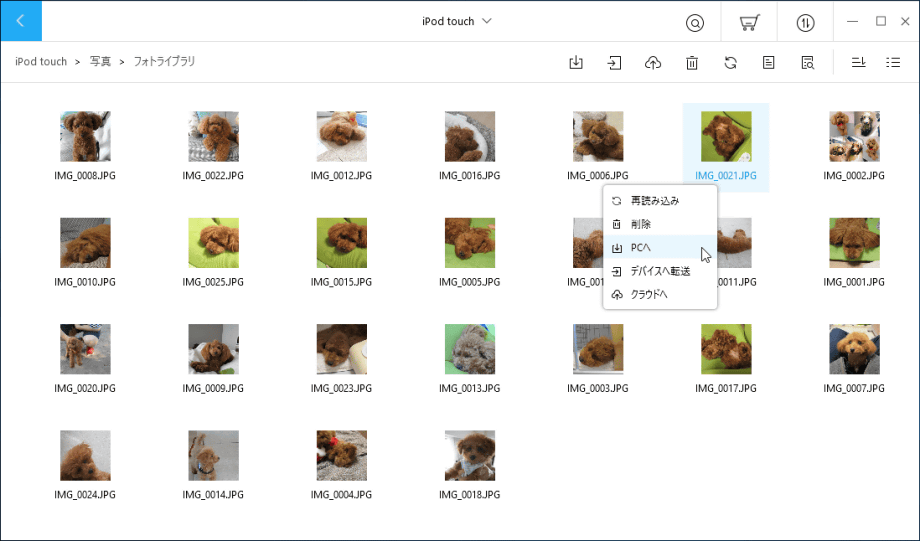The width and height of the screenshot is (920, 541).
Task: Go to 写真 in the breadcrumb
Action: click(100, 62)
